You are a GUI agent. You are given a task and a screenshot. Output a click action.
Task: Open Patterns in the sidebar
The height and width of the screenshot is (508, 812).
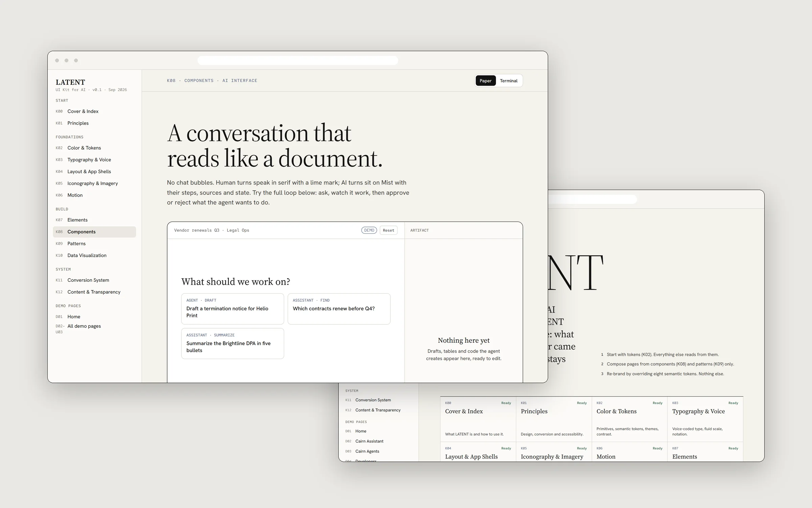94,244
